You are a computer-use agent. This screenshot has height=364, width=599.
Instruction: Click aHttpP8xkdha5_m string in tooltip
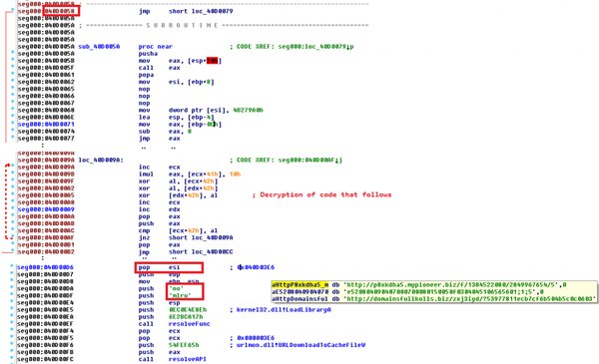(419, 284)
